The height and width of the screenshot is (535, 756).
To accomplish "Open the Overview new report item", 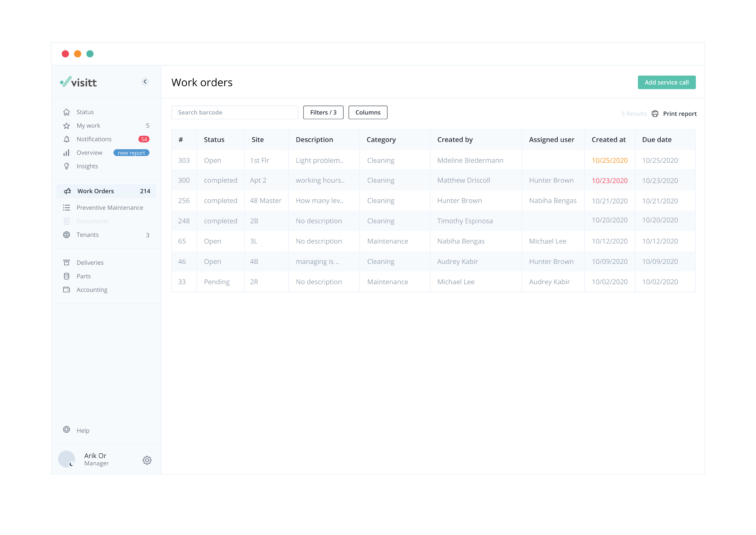I will tap(90, 152).
